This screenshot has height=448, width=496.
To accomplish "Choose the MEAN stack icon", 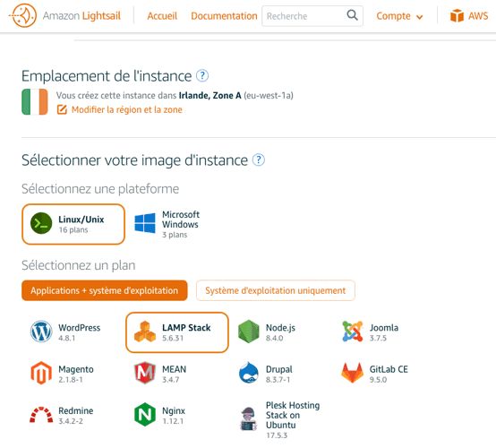I will click(x=145, y=373).
